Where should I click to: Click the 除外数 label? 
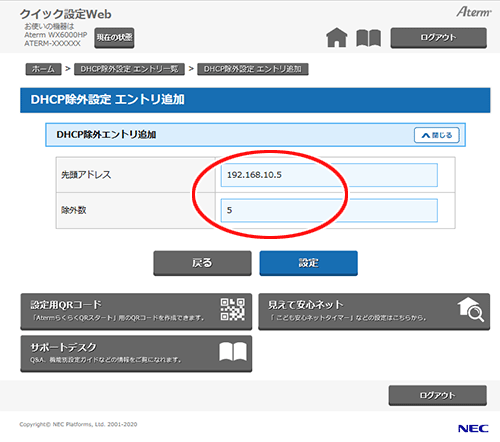tap(74, 210)
